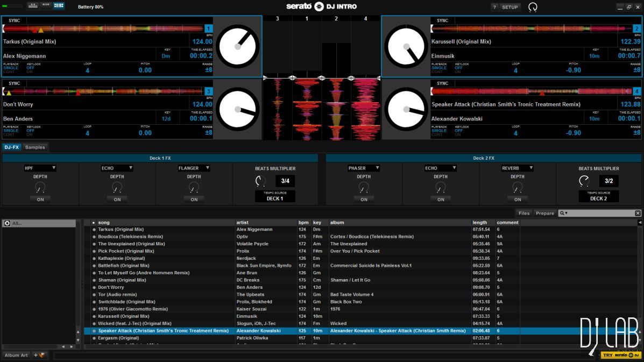Image resolution: width=644 pixels, height=362 pixels.
Task: Click the master output knob icon in header
Action: (x=533, y=7)
